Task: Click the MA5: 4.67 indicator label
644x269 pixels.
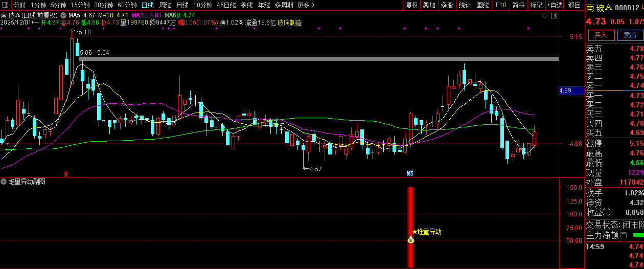Action: [82, 15]
